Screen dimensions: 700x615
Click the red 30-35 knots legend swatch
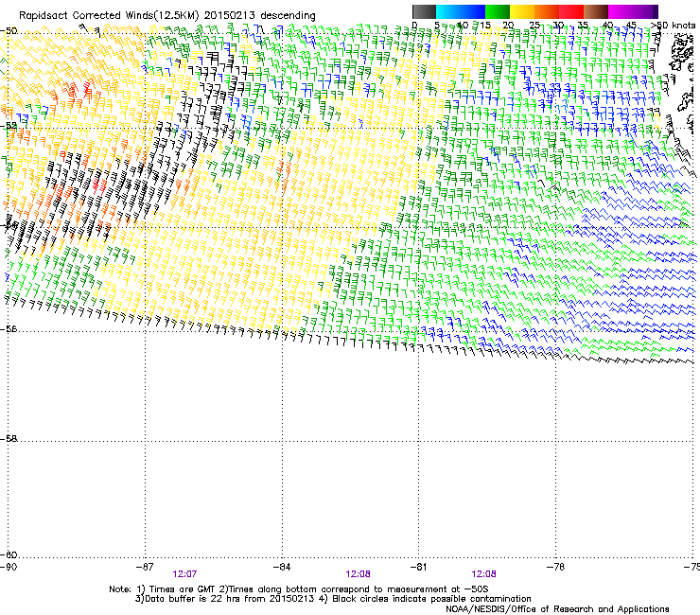tap(571, 11)
